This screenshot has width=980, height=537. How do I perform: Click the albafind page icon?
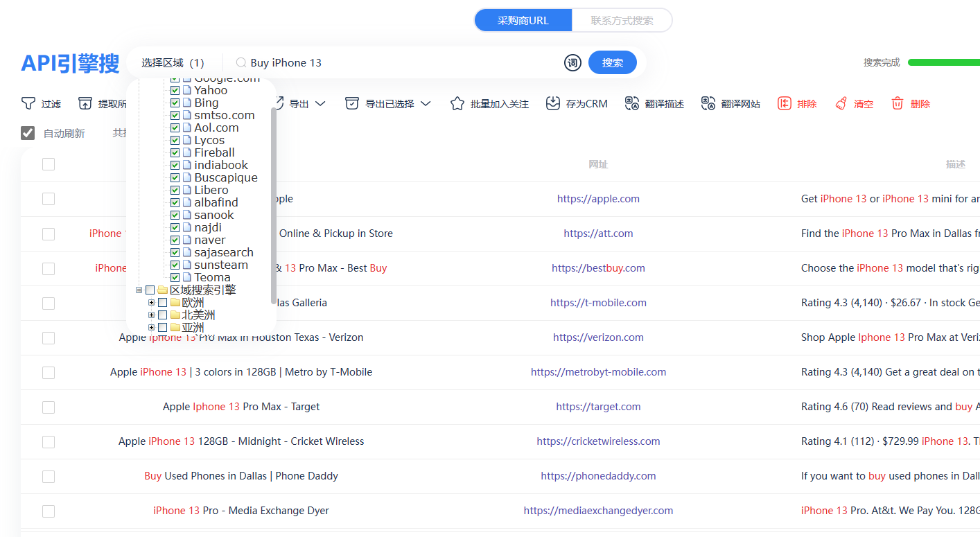[187, 202]
